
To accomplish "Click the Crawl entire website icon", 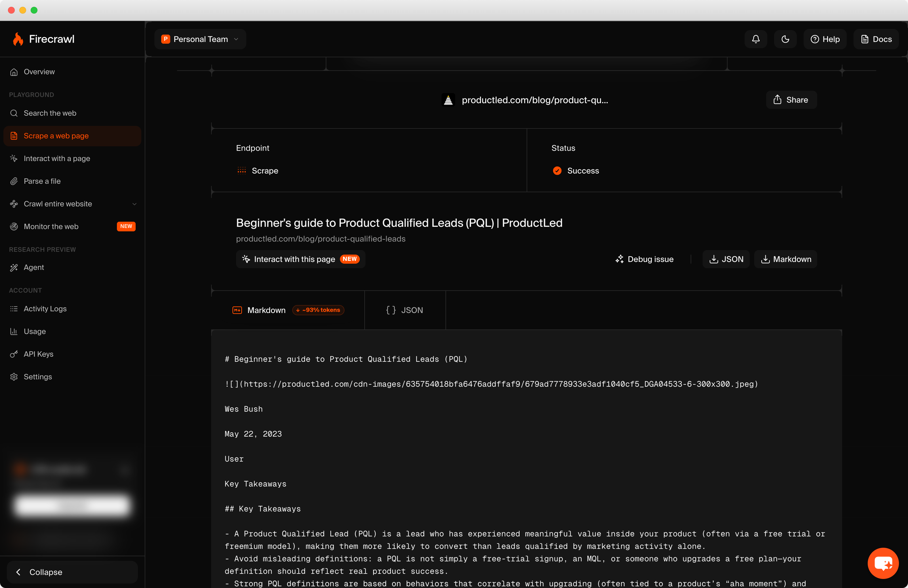I will [x=14, y=204].
